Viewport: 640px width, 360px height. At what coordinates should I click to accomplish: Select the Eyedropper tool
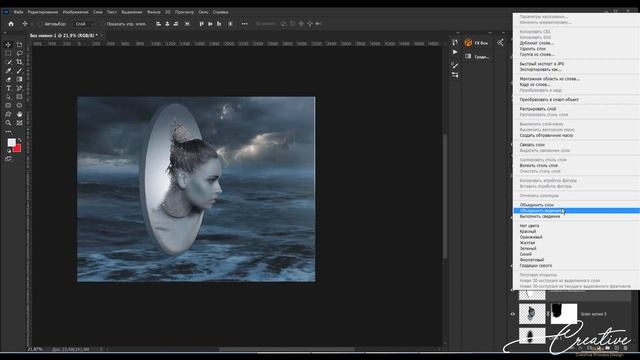8,71
